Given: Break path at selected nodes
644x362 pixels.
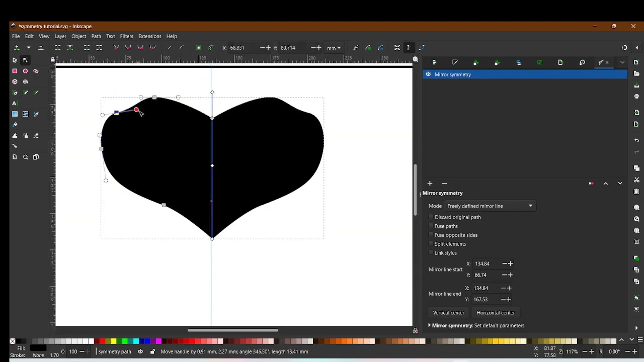Looking at the screenshot, I should 70,48.
